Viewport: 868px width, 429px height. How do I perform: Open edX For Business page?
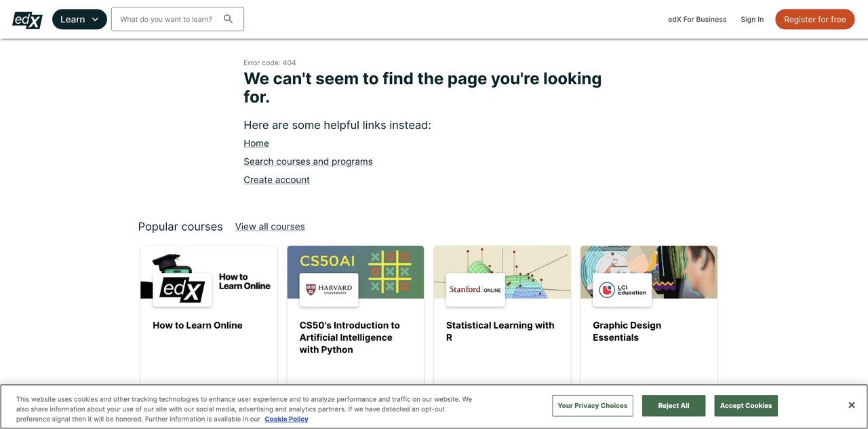[x=697, y=20]
